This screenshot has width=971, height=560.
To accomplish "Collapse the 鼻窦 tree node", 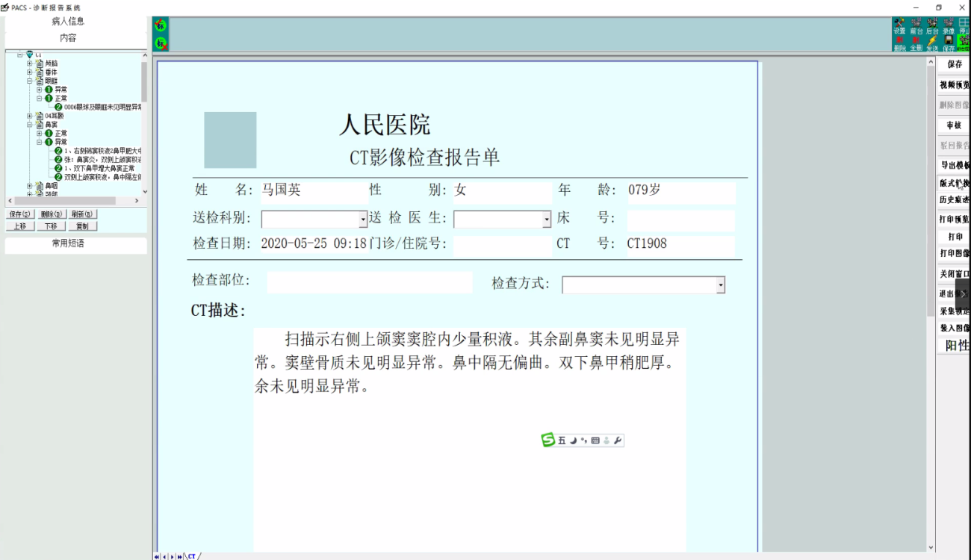I will 30,125.
